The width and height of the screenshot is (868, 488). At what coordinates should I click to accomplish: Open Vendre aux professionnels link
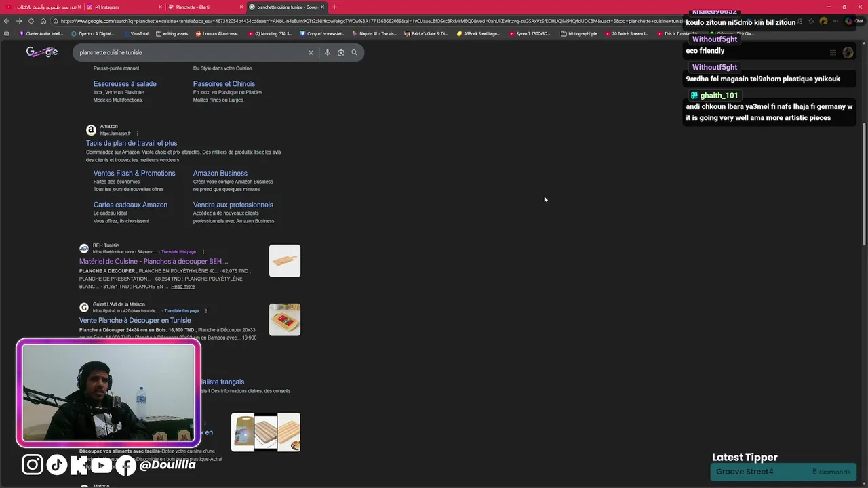coord(233,205)
